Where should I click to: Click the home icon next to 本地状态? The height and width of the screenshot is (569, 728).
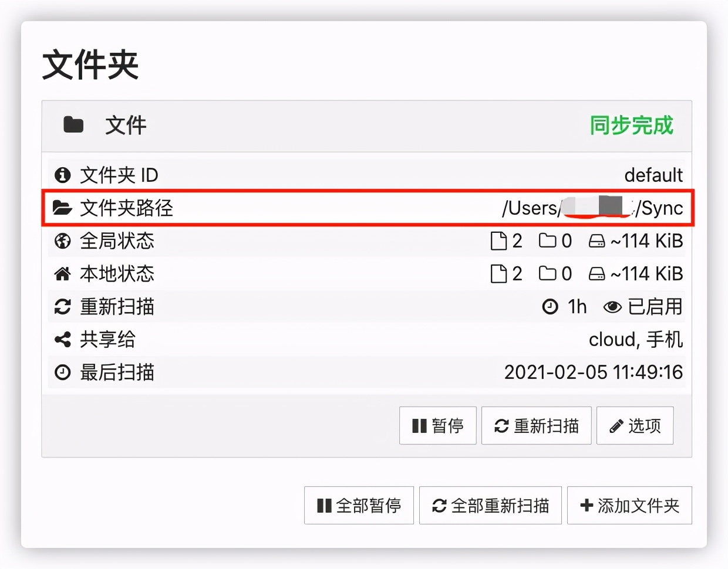pos(62,273)
